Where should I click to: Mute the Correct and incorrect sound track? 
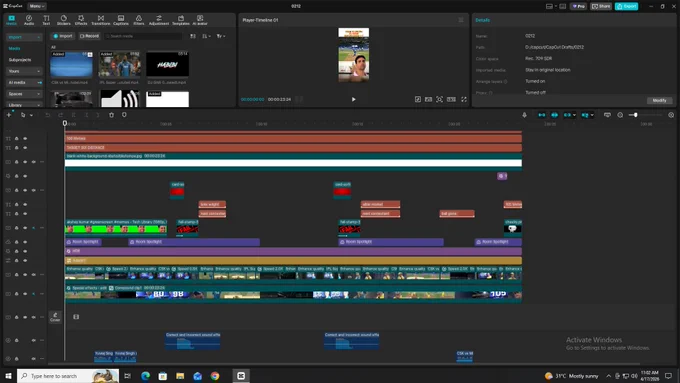pos(33,340)
